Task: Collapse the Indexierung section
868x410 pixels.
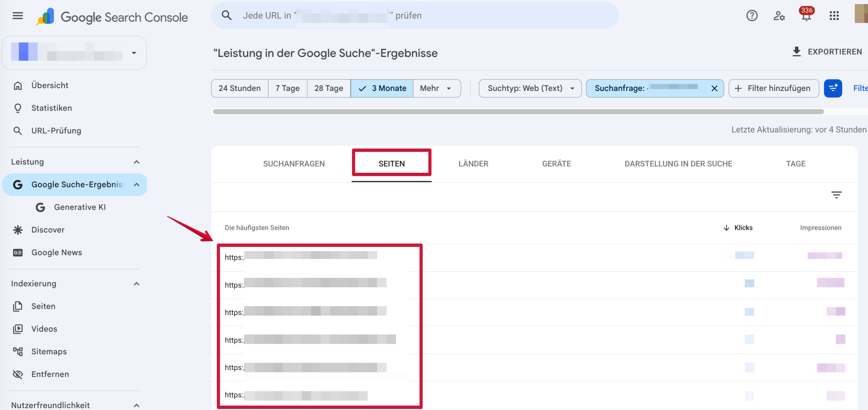Action: [x=137, y=284]
